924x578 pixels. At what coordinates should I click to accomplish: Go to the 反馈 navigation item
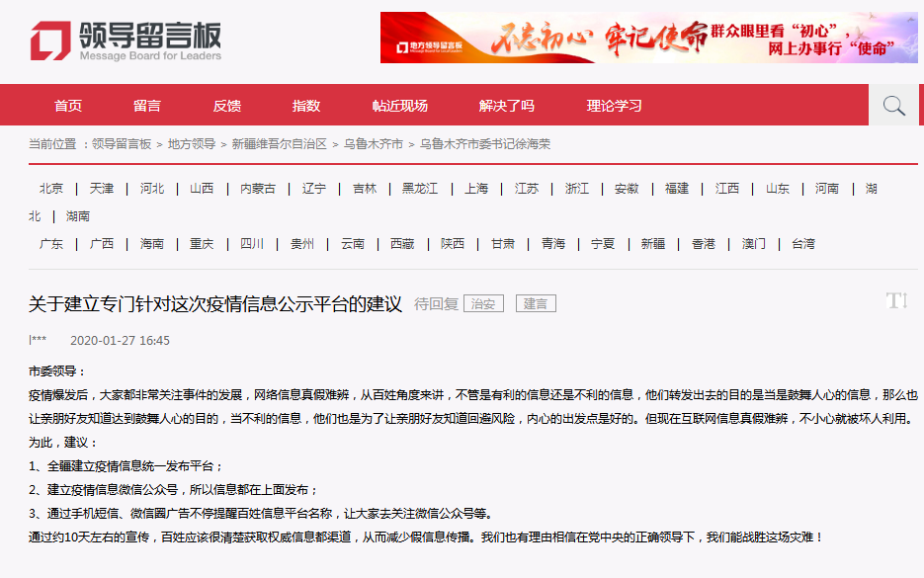tap(226, 106)
